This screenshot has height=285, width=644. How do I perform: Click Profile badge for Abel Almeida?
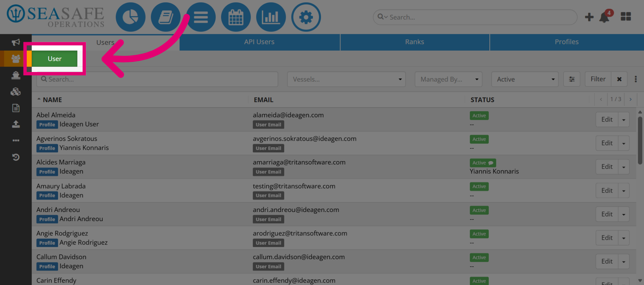point(47,125)
